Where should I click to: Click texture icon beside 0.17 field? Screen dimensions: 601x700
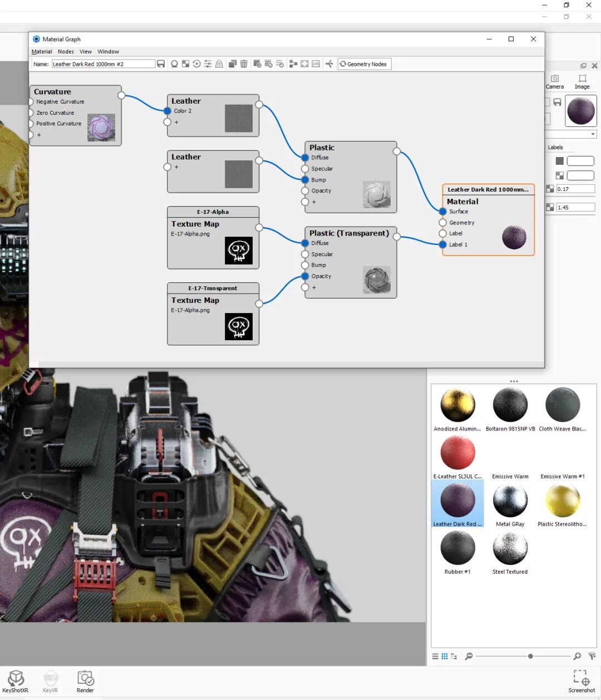click(x=550, y=189)
